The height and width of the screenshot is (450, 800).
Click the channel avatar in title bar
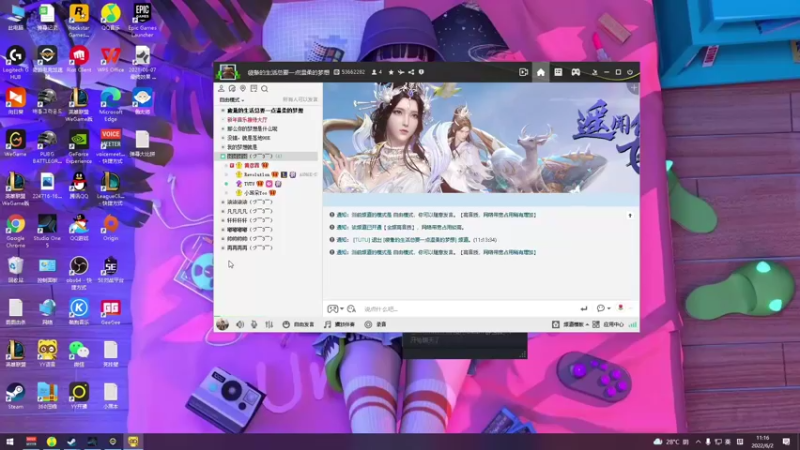228,72
